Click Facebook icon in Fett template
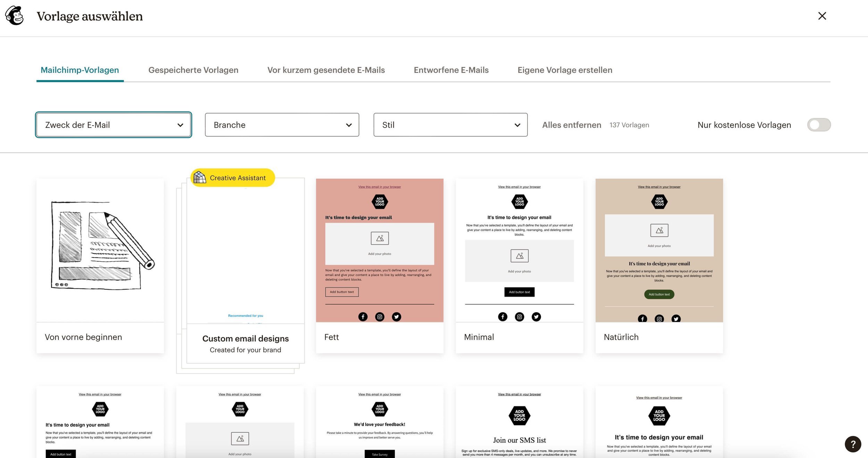Screen dimensions: 868x458 (x=363, y=316)
